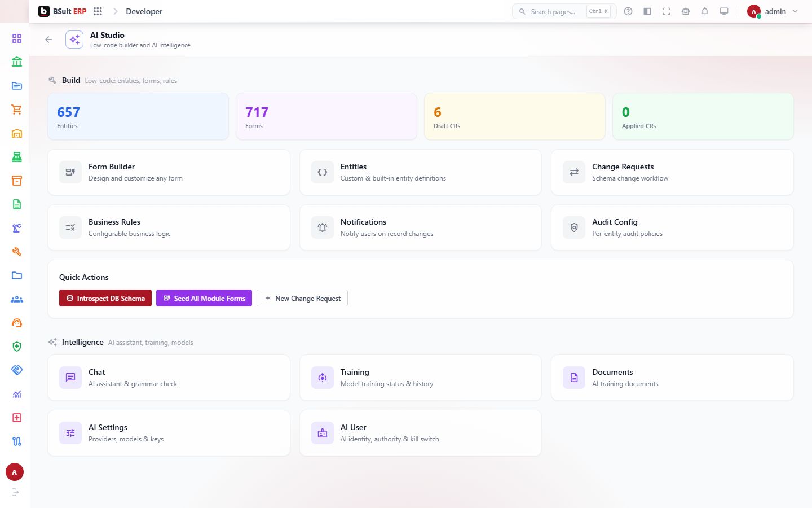This screenshot has height=508, width=812.
Task: Click the Change Requests arrows icon
Action: pyautogui.click(x=574, y=172)
